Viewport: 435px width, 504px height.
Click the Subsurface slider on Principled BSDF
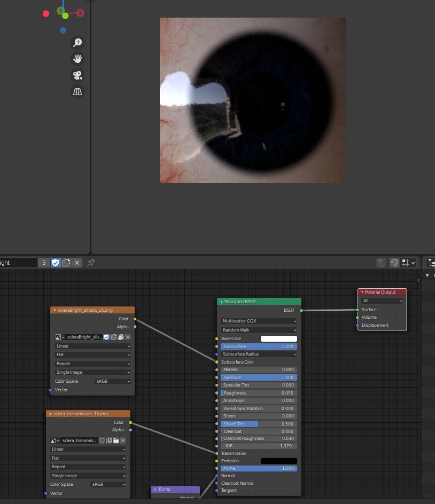[259, 346]
